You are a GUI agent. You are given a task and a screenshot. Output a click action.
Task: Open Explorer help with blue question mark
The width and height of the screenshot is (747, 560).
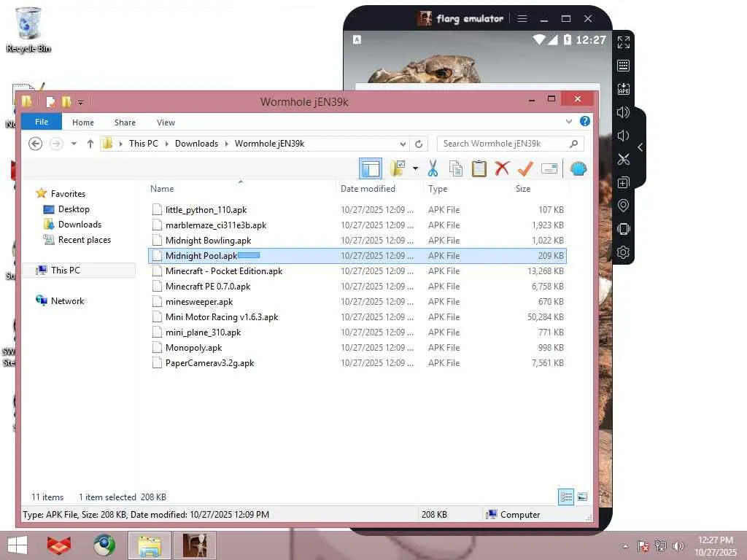[585, 122]
